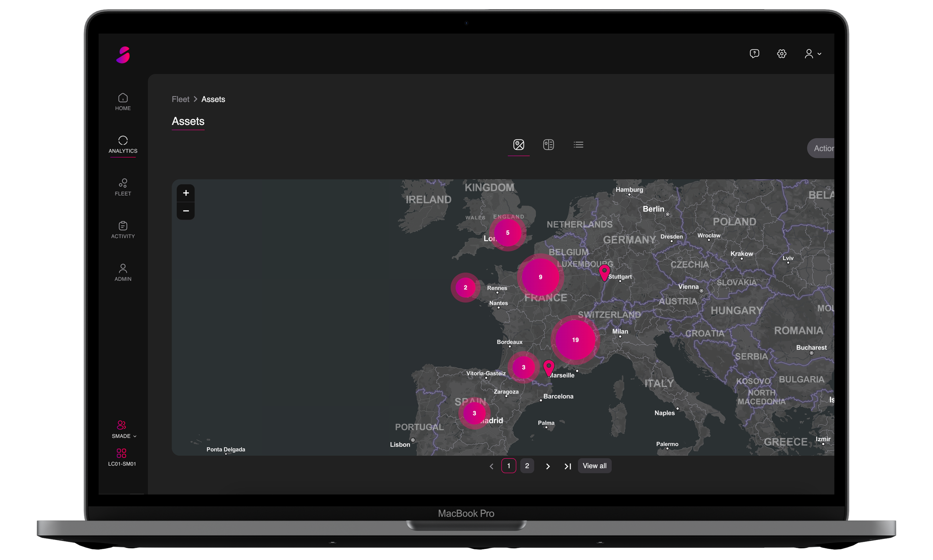Open Admin section in sidebar
Screen dimensions: 933x560
[123, 272]
